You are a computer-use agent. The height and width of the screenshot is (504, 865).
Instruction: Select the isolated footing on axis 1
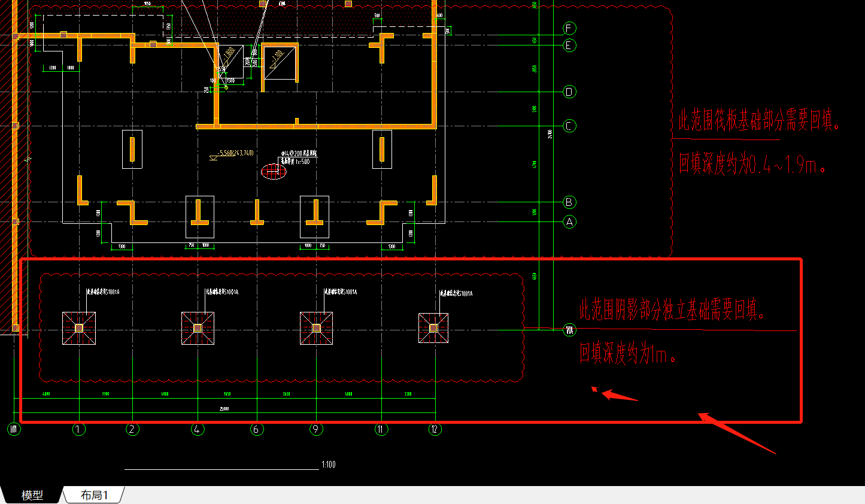click(79, 328)
